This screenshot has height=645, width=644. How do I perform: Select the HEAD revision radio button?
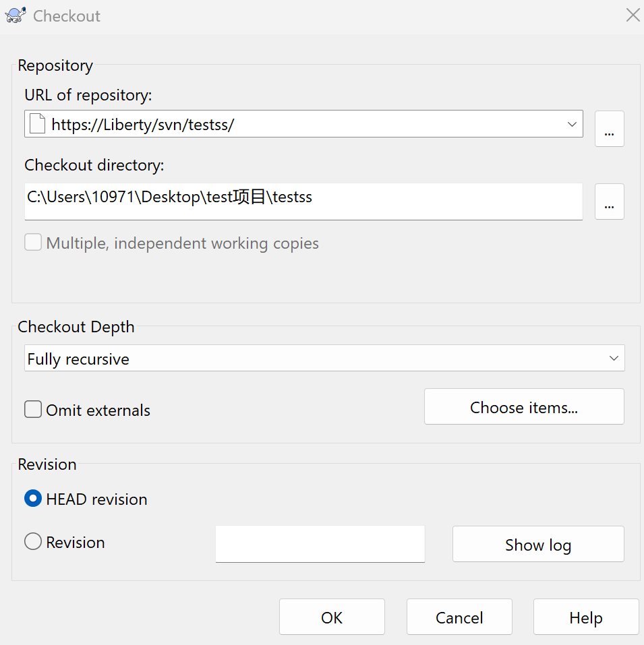[x=33, y=499]
